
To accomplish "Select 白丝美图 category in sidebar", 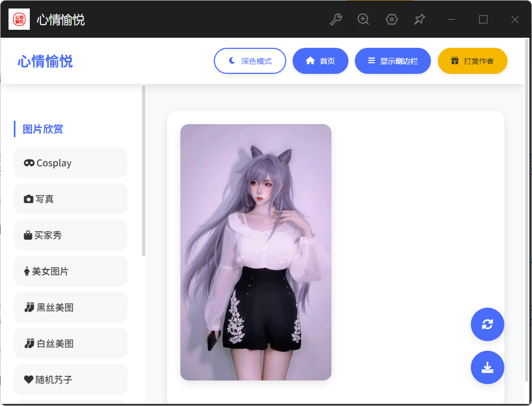I will tap(71, 343).
